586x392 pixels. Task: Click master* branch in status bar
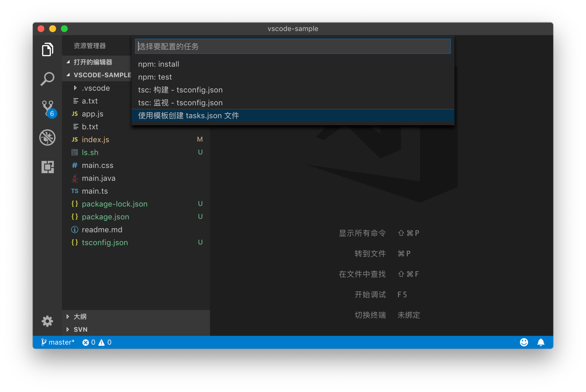pos(58,342)
